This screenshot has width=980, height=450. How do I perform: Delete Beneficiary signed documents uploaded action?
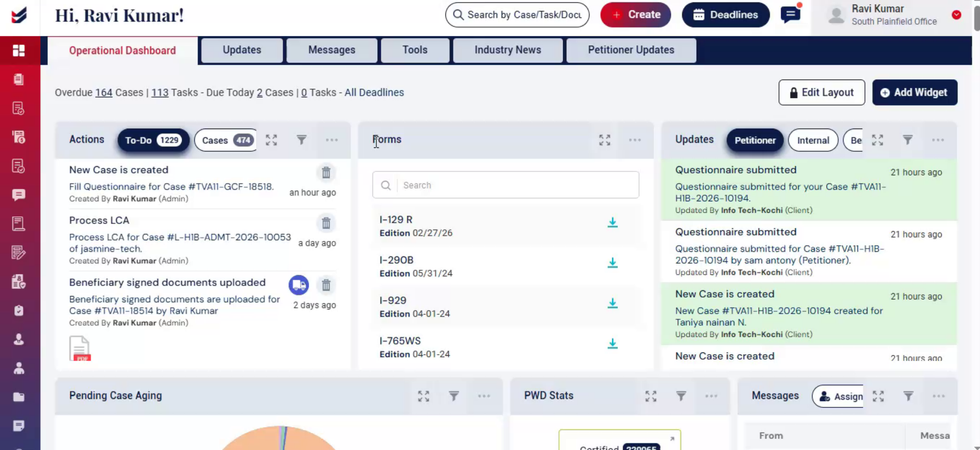[x=326, y=285]
